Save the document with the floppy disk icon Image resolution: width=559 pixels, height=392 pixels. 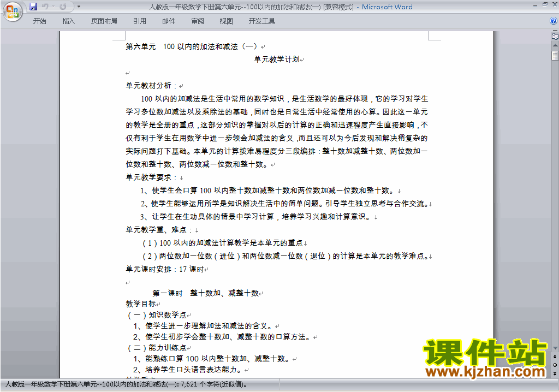(x=33, y=7)
